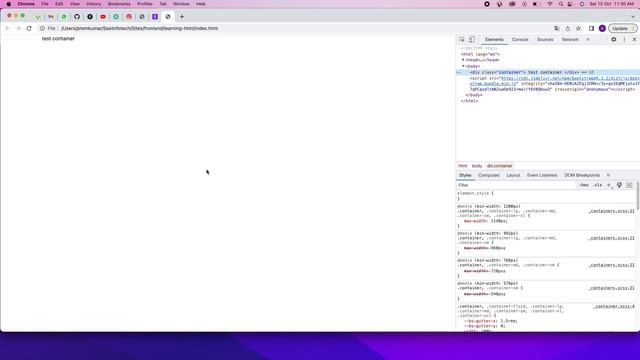Image resolution: width=640 pixels, height=360 pixels.
Task: Open Spotlight search in menu bar
Action: [x=561, y=4]
